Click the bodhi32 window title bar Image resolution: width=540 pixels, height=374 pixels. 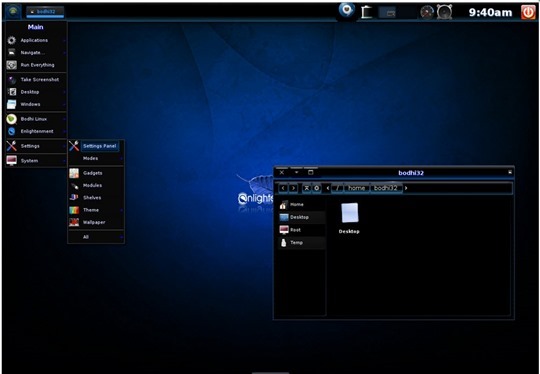click(411, 173)
